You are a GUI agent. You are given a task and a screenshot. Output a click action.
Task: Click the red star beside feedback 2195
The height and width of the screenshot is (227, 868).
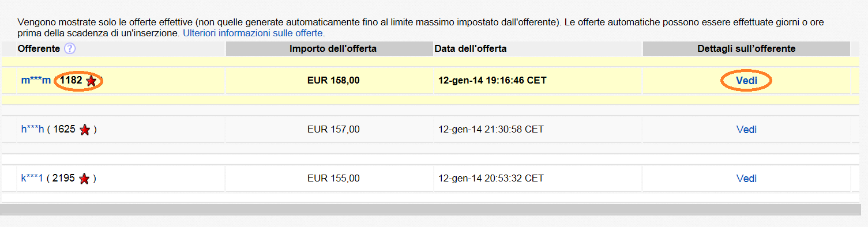coord(84,179)
